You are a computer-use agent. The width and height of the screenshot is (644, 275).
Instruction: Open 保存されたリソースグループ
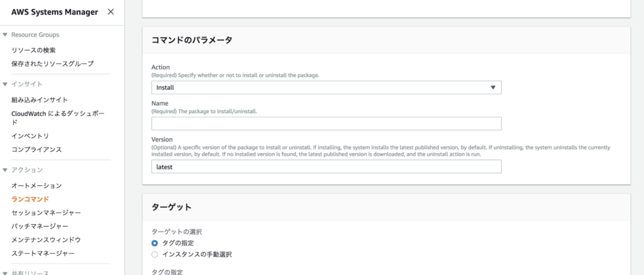point(53,63)
